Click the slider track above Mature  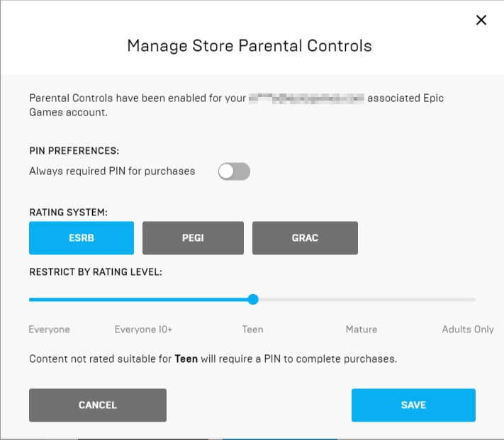(362, 300)
